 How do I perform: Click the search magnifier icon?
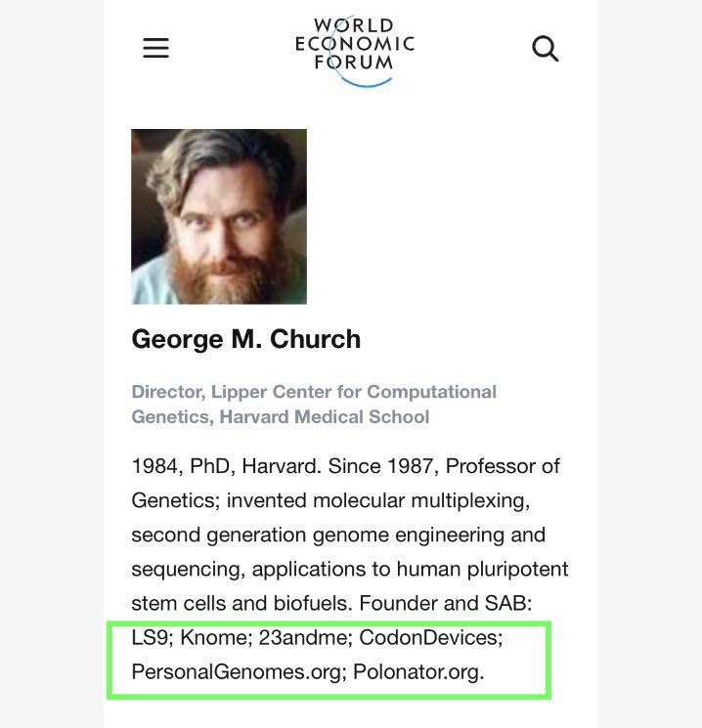coord(545,48)
